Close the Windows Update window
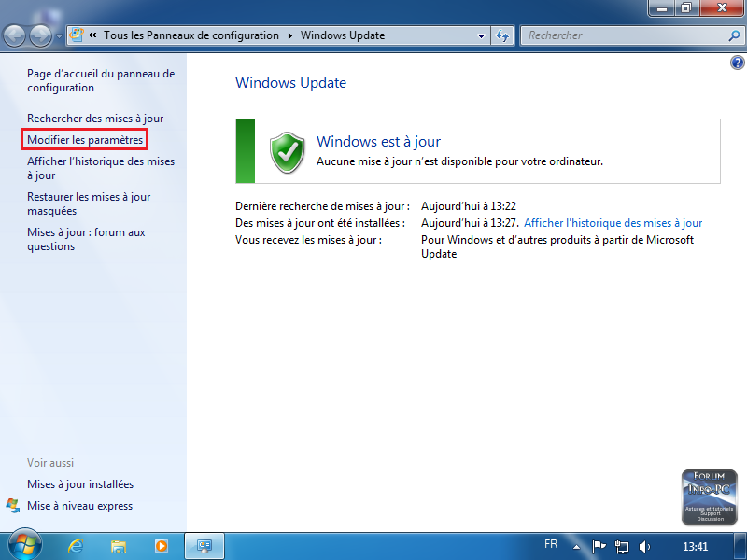 tap(722, 8)
